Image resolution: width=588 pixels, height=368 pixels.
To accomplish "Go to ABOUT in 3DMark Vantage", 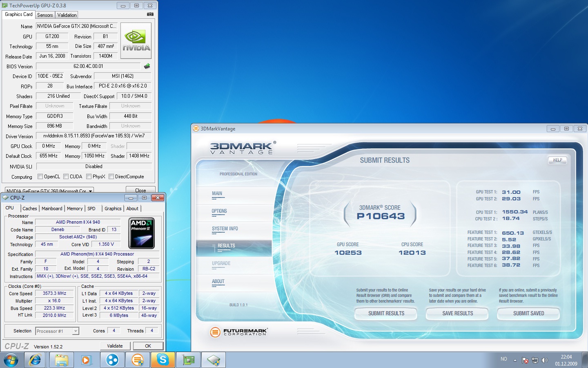I will 218,282.
